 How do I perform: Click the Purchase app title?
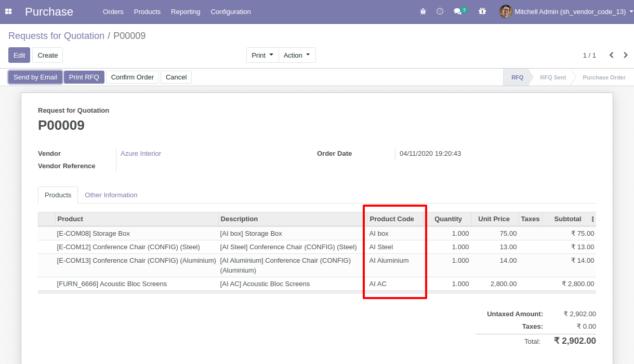(49, 11)
